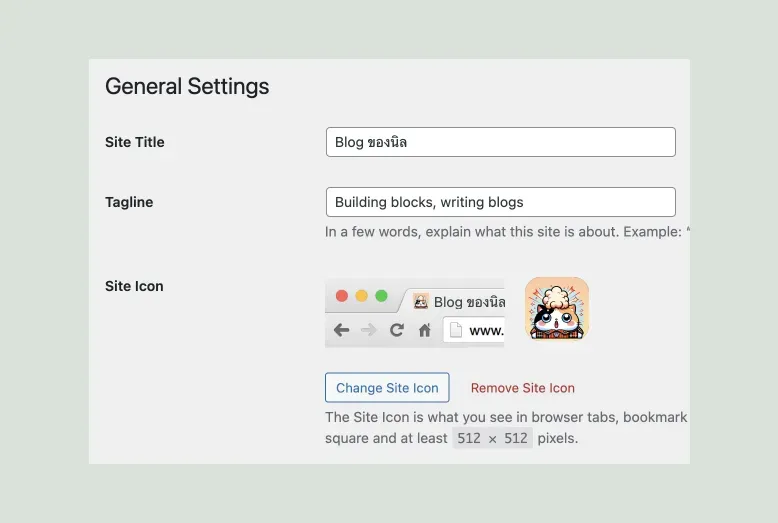Click the yellow dot in browser preview
The height and width of the screenshot is (523, 778).
[362, 296]
